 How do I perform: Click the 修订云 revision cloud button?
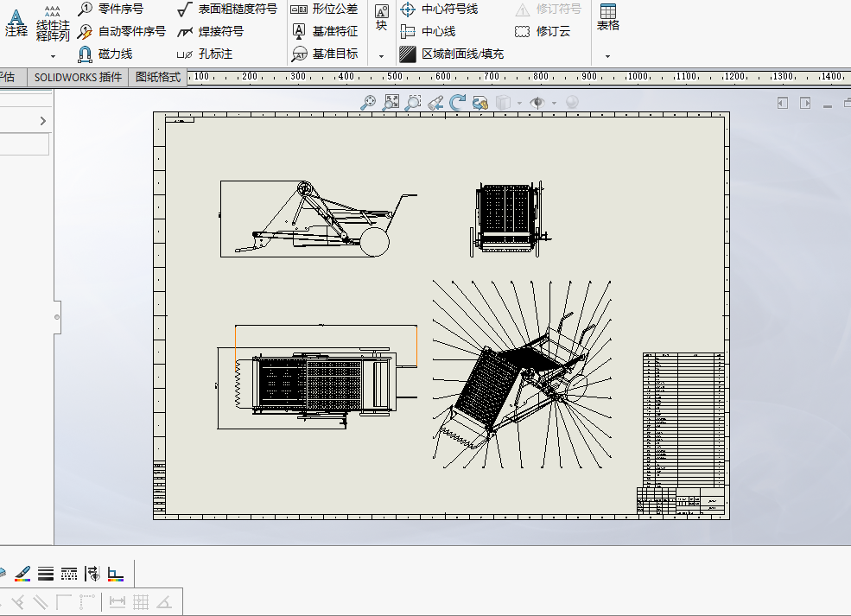coord(543,31)
